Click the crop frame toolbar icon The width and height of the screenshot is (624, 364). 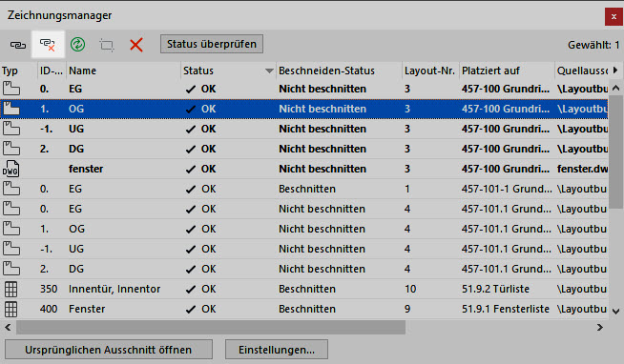coord(107,45)
